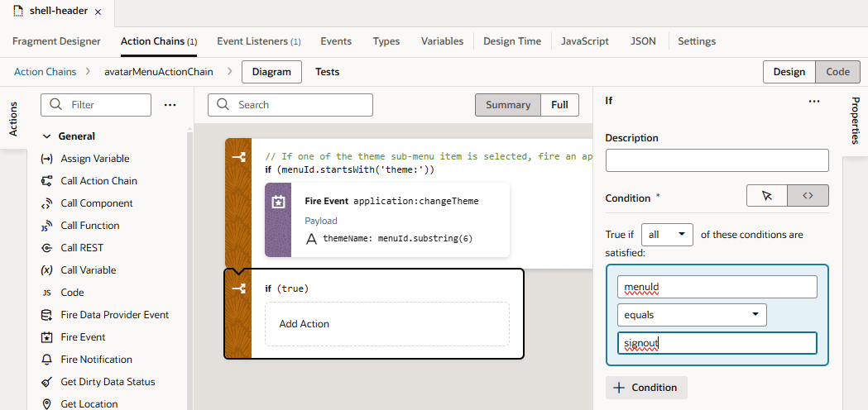
Task: Open the 'all' conditions dropdown
Action: pos(667,235)
